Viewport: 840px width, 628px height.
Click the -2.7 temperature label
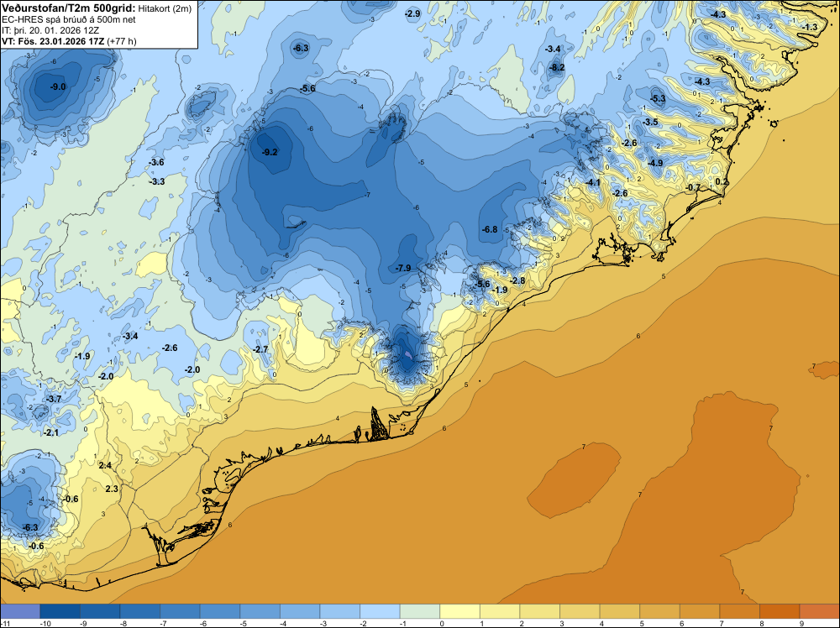pyautogui.click(x=260, y=349)
